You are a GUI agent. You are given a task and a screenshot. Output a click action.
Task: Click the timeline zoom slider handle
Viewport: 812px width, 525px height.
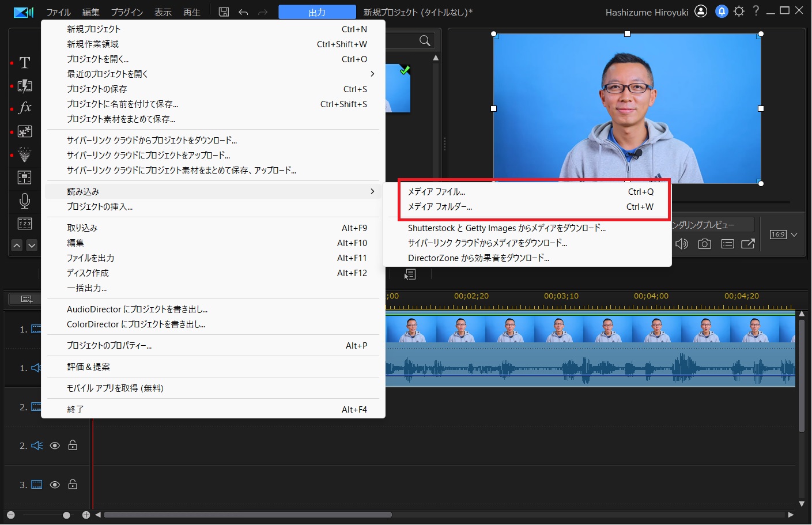[66, 515]
